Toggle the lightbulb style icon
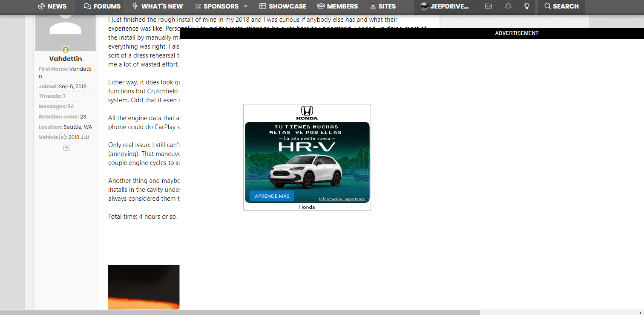This screenshot has width=644, height=315. 527,6
